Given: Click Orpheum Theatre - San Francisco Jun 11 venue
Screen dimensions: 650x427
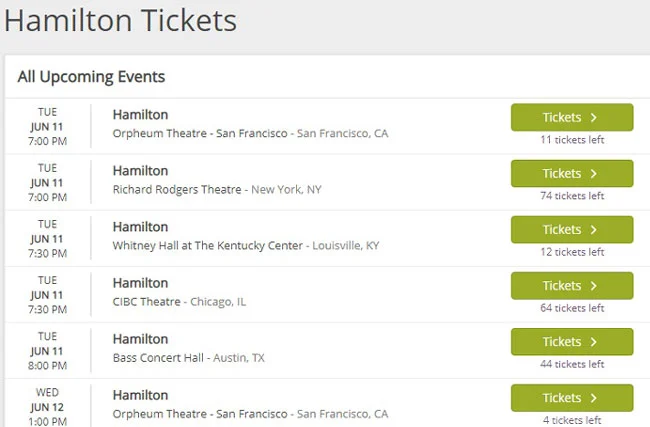Looking at the screenshot, I should [200, 133].
